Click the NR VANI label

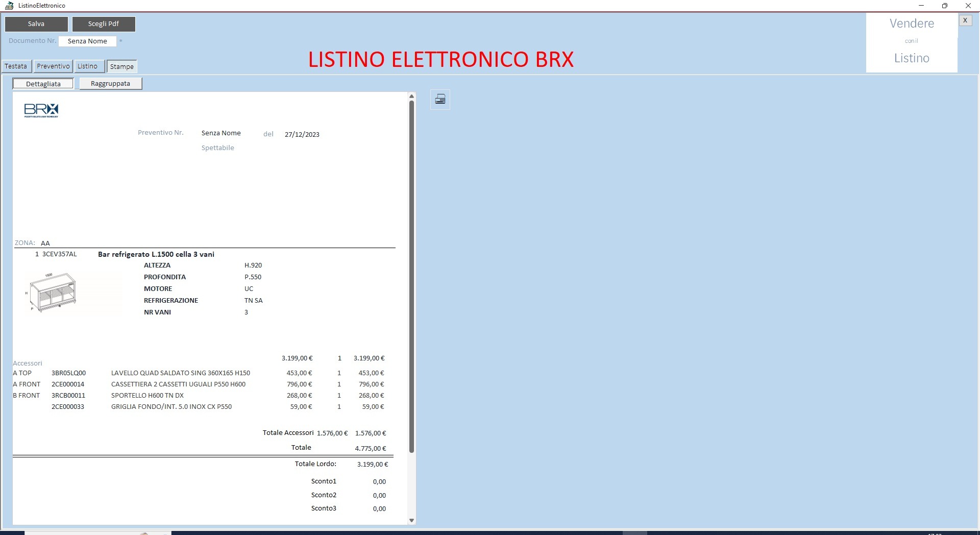point(157,312)
